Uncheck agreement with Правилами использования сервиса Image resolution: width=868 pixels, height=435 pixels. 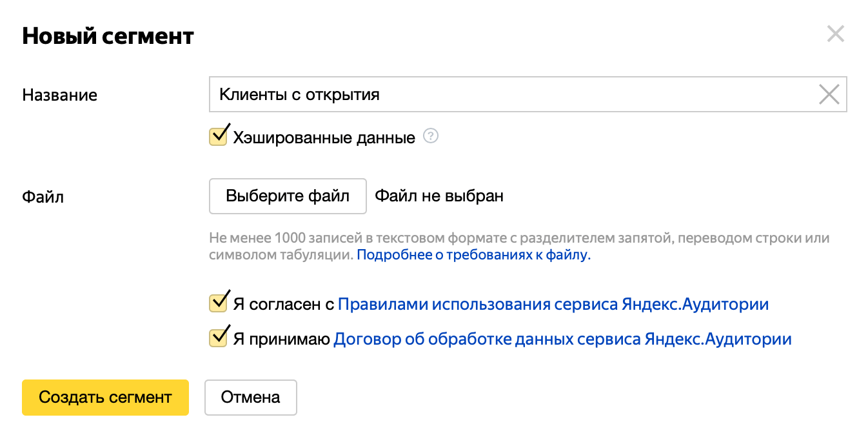pos(218,303)
